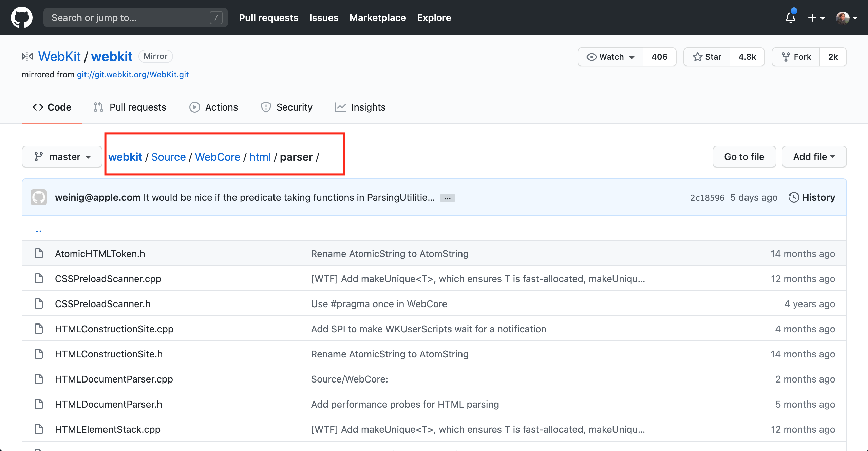Open HTMLDocumentParser.cpp file
Viewport: 868px width, 451px height.
(x=114, y=379)
